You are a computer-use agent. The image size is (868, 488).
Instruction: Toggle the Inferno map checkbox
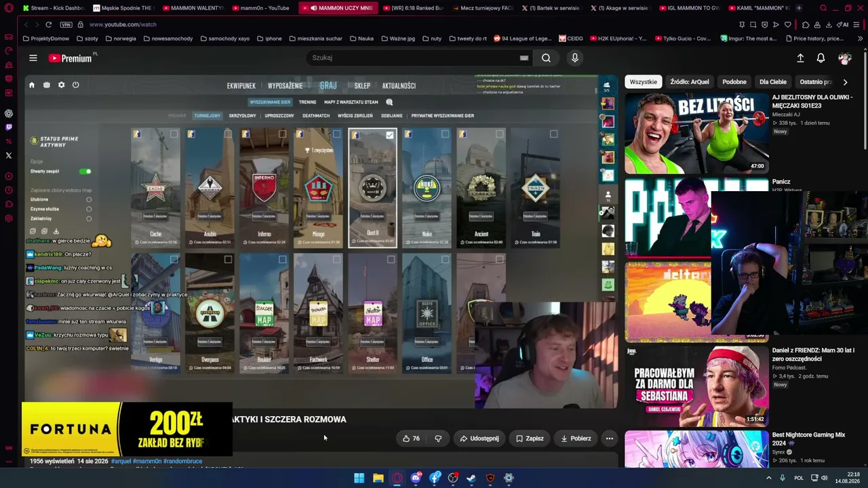283,134
